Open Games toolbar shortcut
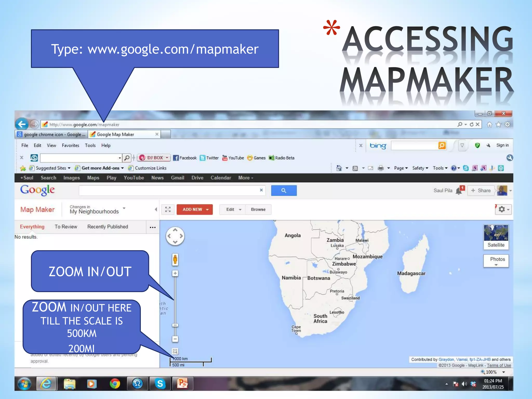Screen dimensions: 532x399 pyautogui.click(x=256, y=158)
